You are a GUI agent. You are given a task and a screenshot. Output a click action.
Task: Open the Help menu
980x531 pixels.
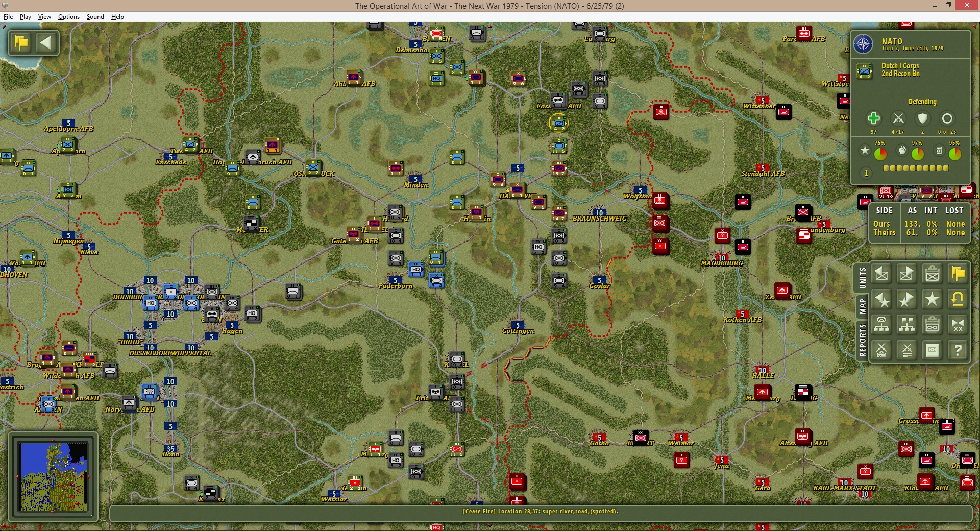tap(117, 17)
